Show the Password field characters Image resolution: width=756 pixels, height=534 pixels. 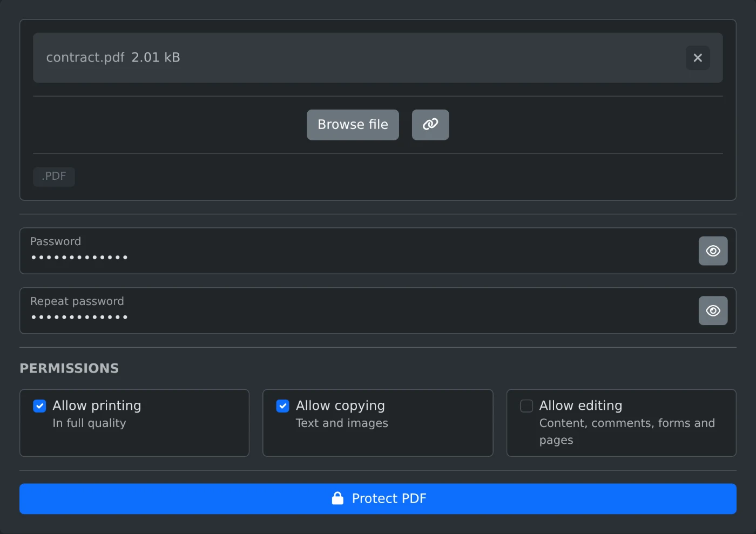click(x=713, y=251)
